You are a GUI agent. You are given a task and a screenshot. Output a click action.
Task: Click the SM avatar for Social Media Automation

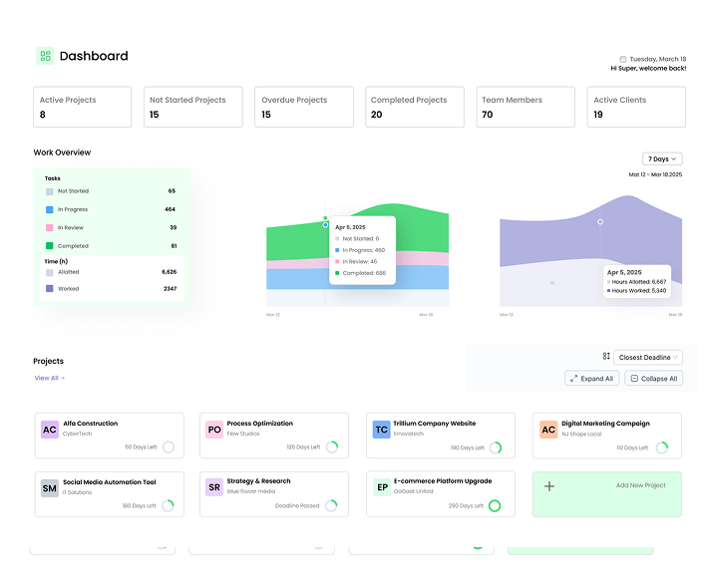49,487
